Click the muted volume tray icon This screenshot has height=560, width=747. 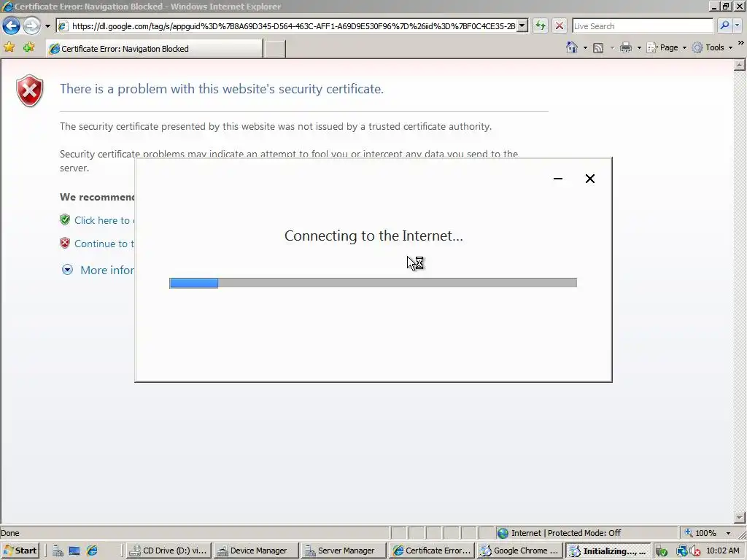coord(695,551)
